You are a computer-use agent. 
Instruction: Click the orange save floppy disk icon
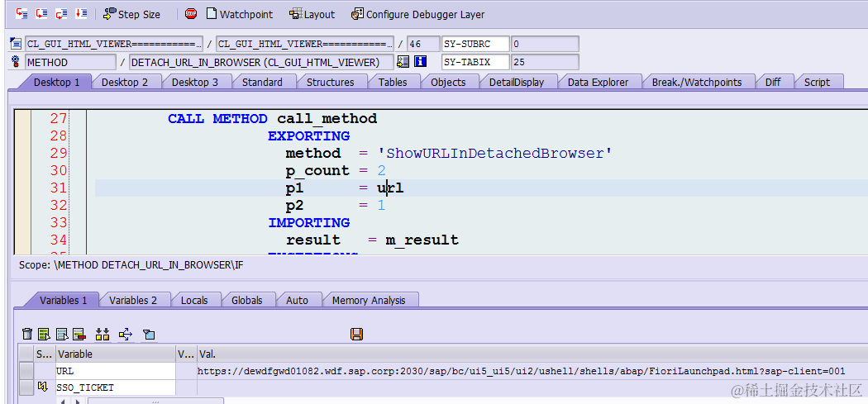(x=356, y=334)
